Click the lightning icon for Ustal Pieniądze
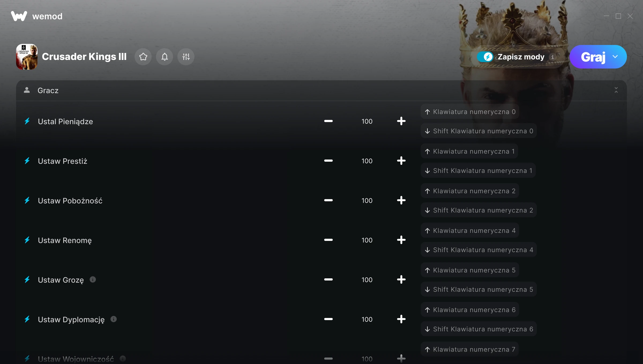The width and height of the screenshot is (643, 364). (x=27, y=121)
